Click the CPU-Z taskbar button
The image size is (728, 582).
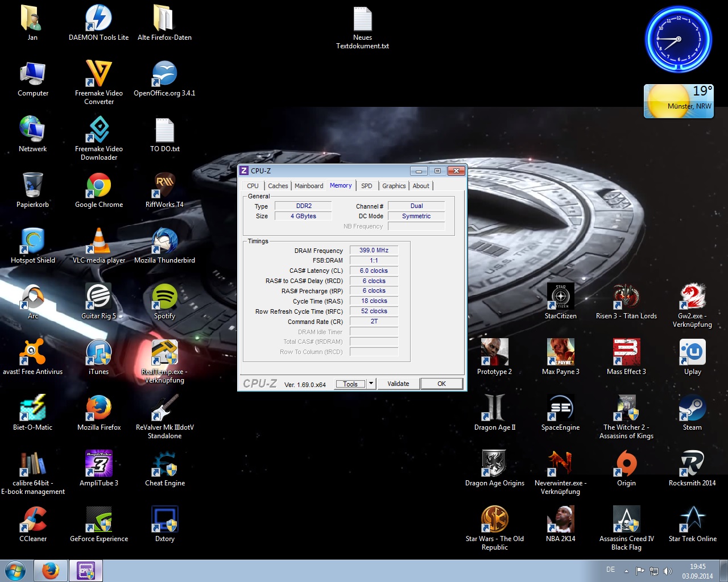coord(86,571)
